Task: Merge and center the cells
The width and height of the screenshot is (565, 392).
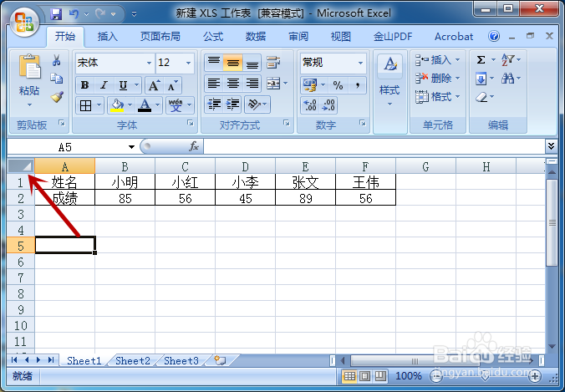Action: pyautogui.click(x=273, y=84)
